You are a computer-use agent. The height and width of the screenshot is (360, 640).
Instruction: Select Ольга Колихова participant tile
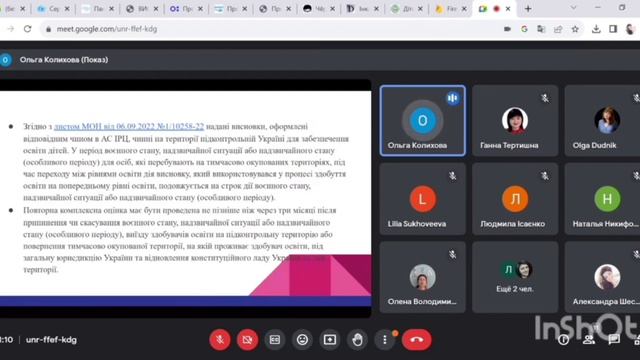point(422,120)
